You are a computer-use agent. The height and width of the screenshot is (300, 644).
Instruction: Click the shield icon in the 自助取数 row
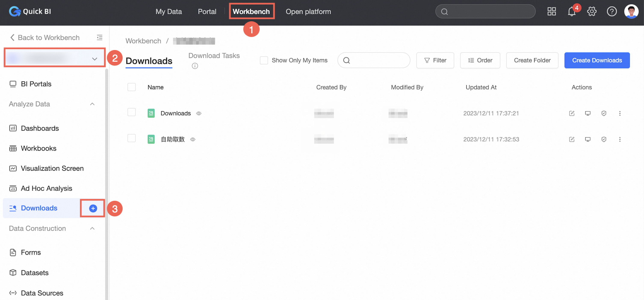pyautogui.click(x=604, y=139)
